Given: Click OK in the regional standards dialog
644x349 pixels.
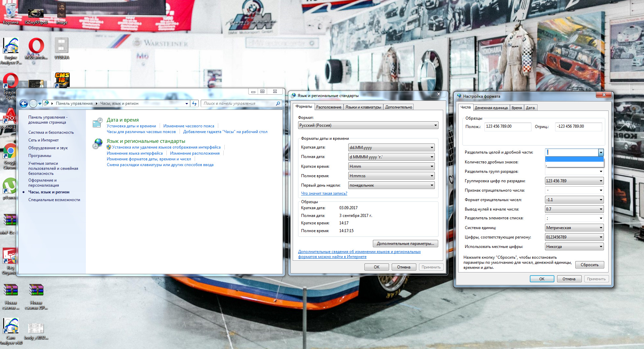Looking at the screenshot, I should point(377,267).
